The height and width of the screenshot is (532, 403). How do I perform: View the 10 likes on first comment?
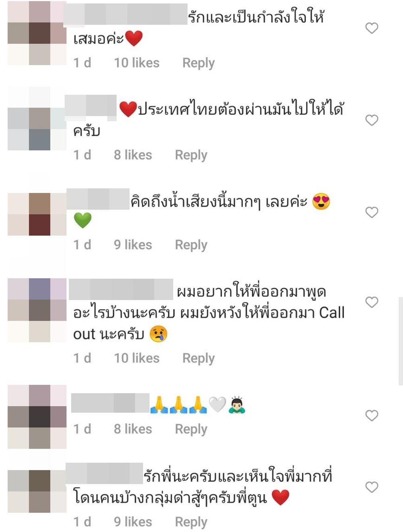(x=137, y=63)
